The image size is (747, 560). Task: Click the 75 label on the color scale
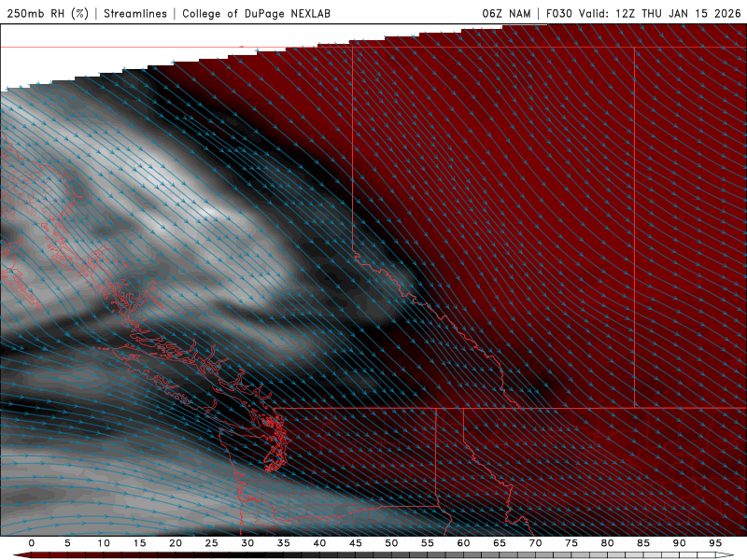pos(571,543)
